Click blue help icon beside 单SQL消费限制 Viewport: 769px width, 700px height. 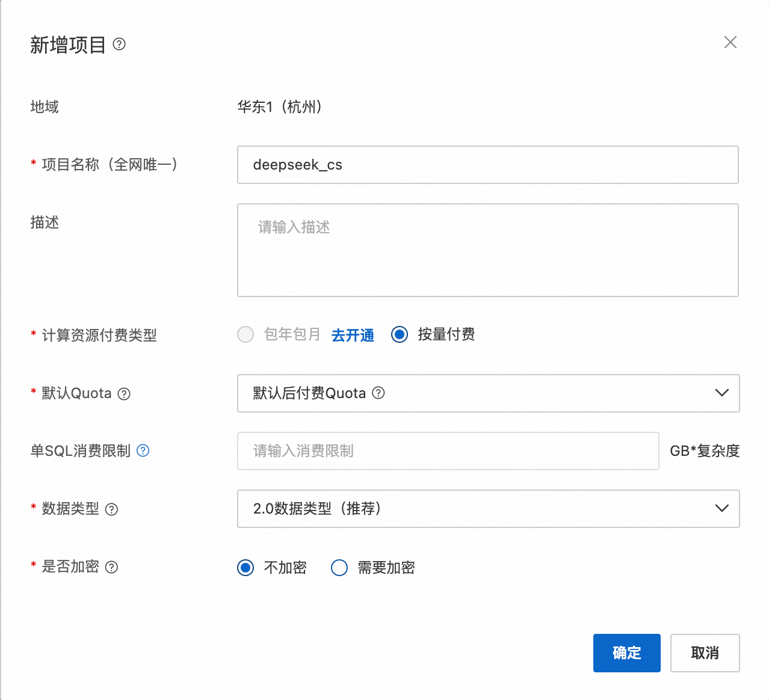[x=143, y=450]
